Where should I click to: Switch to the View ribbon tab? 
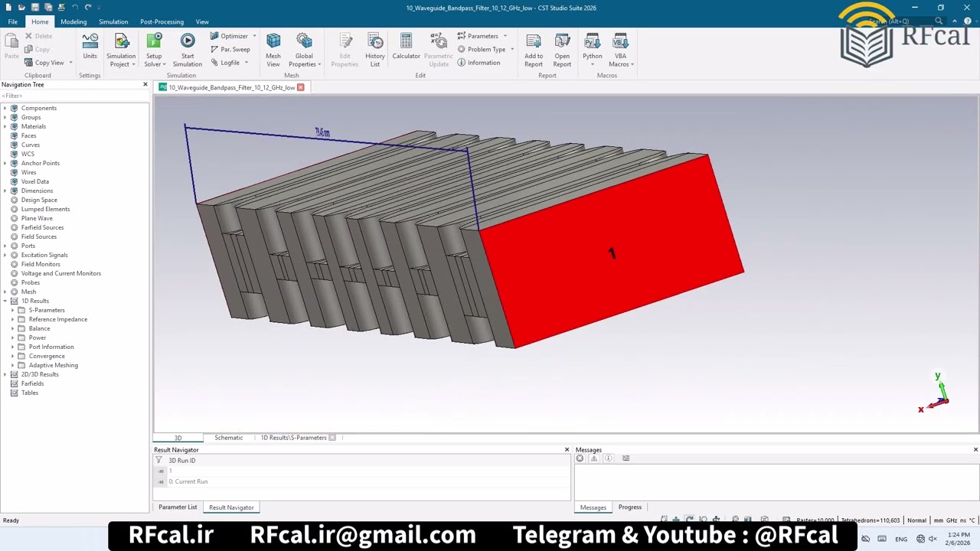pos(202,21)
